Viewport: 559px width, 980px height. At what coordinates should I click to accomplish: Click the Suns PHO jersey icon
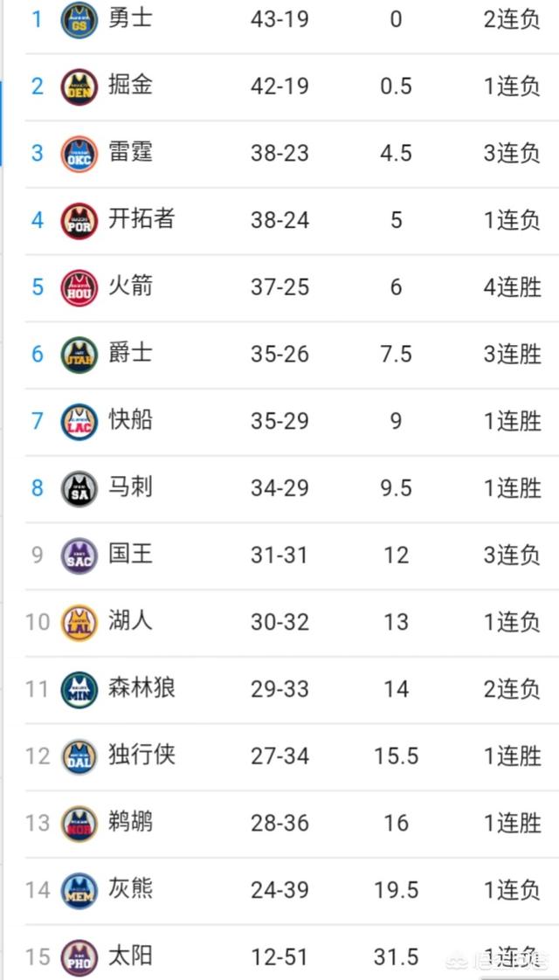(x=79, y=957)
